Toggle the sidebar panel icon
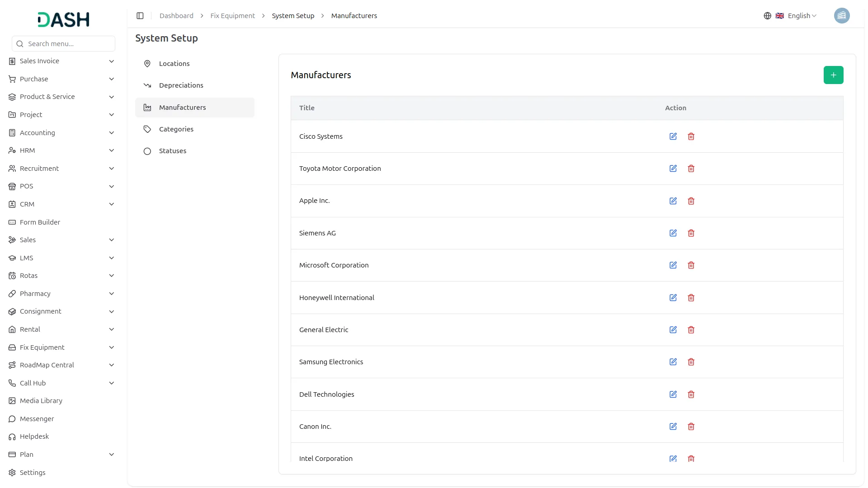 pos(140,16)
